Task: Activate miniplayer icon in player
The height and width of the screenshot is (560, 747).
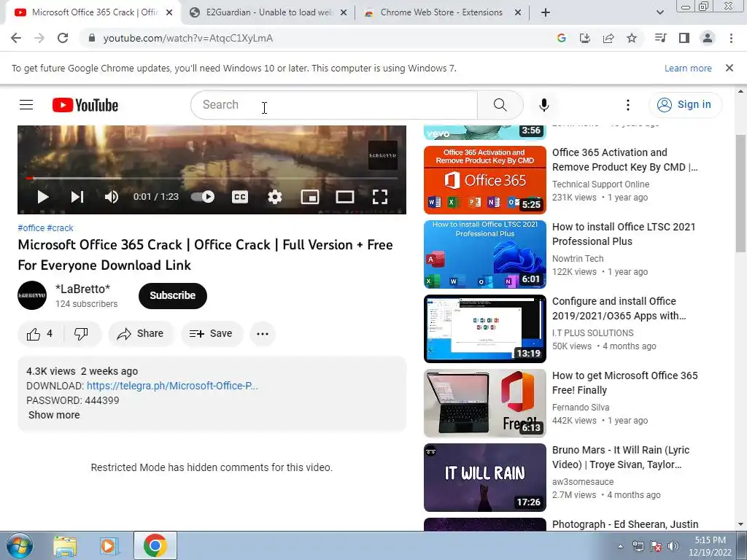Action: pyautogui.click(x=309, y=197)
